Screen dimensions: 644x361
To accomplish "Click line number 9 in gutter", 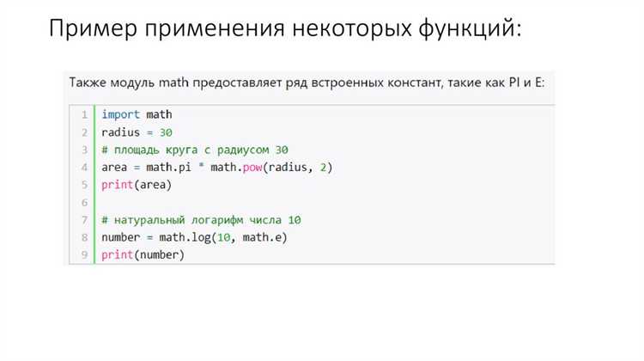I will [x=84, y=255].
